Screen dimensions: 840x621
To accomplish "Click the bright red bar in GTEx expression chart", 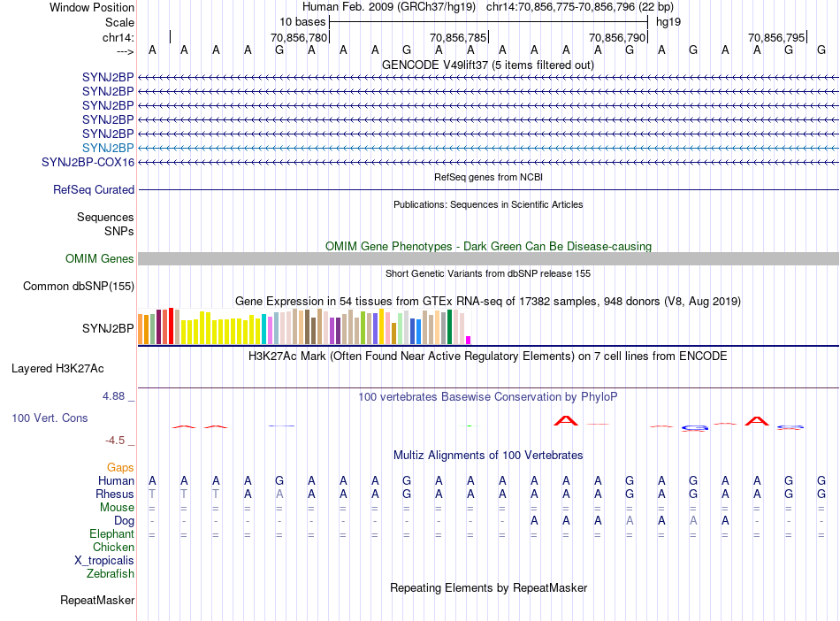I will 171,326.
